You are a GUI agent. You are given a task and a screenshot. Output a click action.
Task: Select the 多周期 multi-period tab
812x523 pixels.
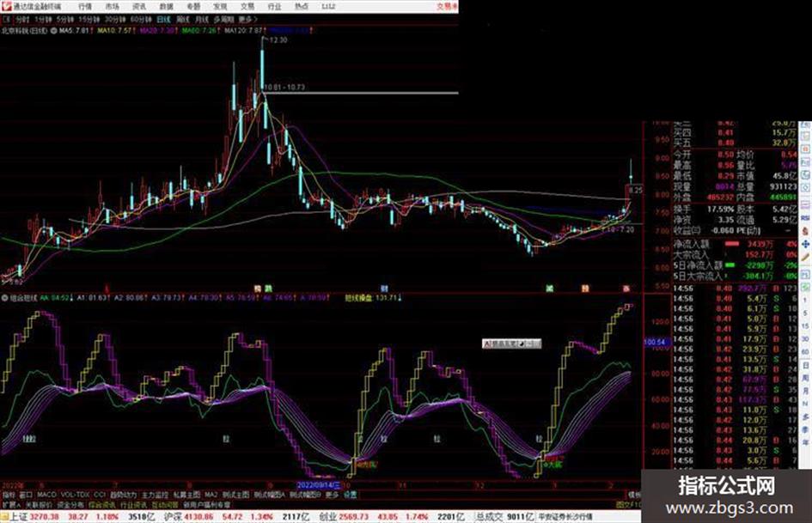pos(223,20)
